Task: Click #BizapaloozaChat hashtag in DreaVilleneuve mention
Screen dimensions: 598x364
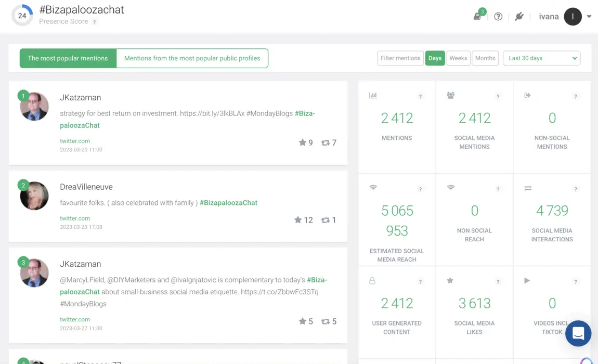Action: click(228, 203)
